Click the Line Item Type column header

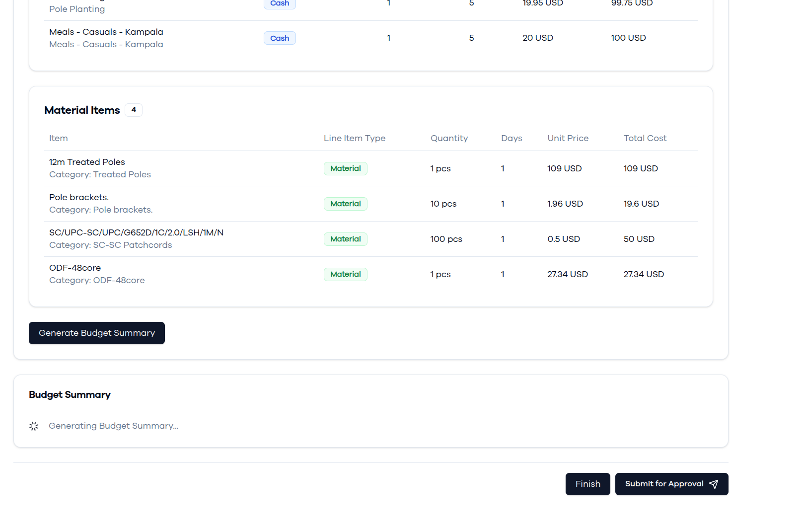(355, 138)
